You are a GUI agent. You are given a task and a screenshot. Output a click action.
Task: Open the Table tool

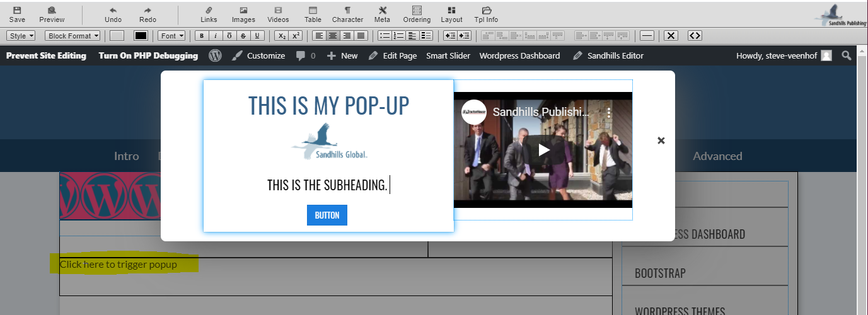313,14
